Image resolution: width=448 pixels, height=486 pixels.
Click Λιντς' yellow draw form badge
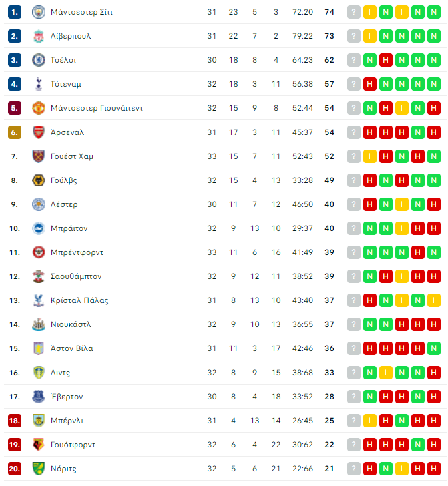point(386,373)
